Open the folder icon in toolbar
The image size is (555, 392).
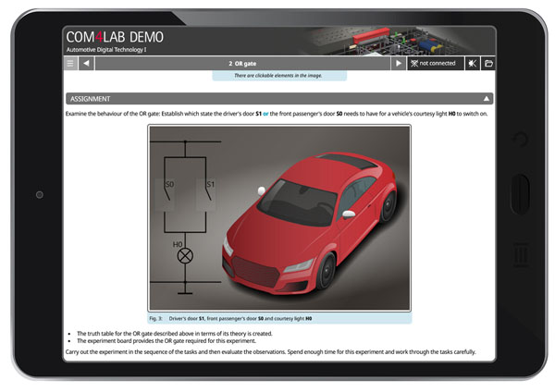click(488, 64)
